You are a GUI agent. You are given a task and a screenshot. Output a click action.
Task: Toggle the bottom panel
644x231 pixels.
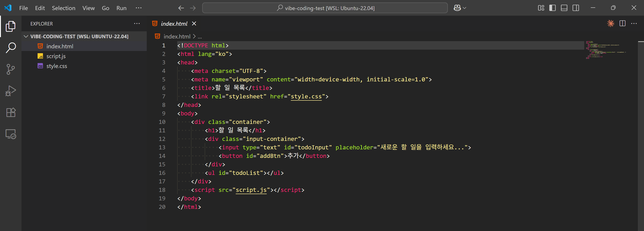(x=564, y=8)
